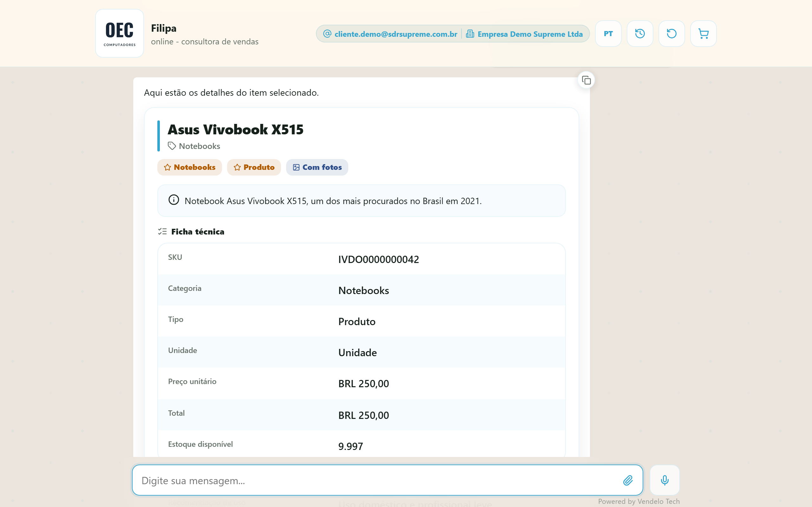The height and width of the screenshot is (507, 812).
Task: Click the Powered by Vendelo Tech text
Action: (639, 501)
